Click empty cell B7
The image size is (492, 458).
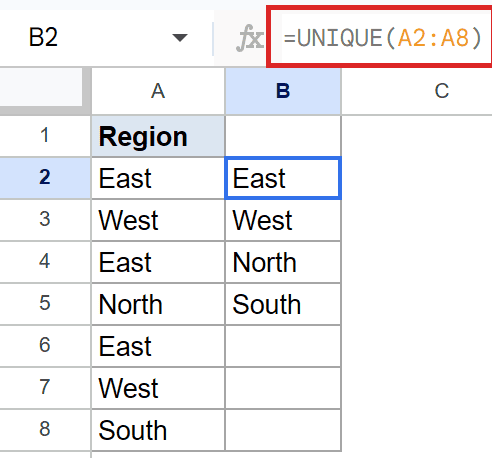coord(283,388)
